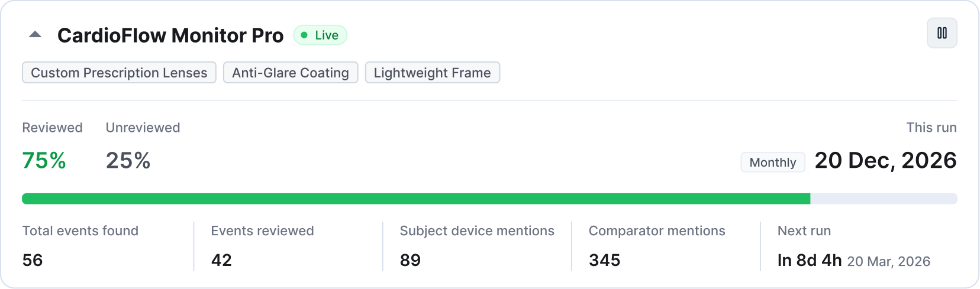Image resolution: width=980 pixels, height=289 pixels.
Task: Click the Next run In 8d 4h
Action: coord(809,260)
